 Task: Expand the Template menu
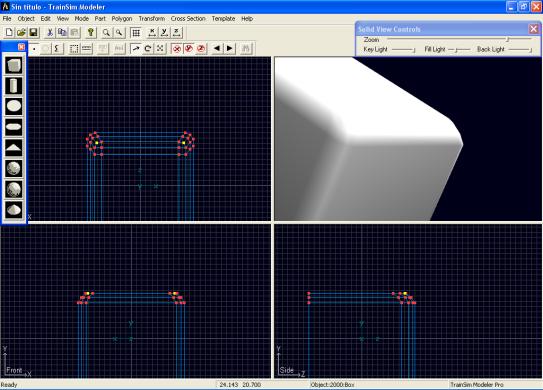(223, 19)
